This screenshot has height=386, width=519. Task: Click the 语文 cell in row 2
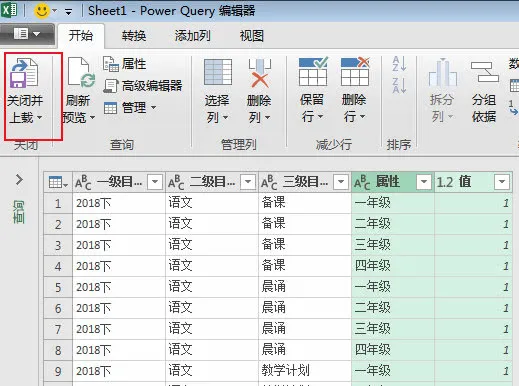(212, 224)
